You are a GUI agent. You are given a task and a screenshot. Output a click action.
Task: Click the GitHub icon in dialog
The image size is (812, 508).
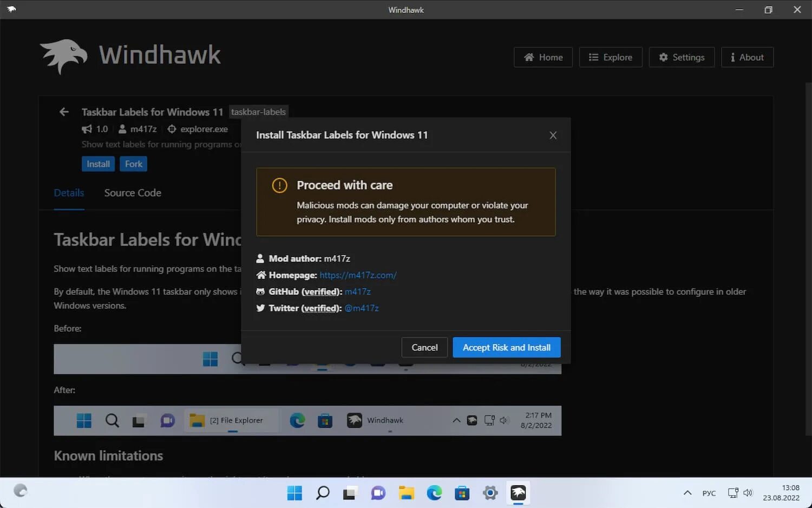point(260,291)
